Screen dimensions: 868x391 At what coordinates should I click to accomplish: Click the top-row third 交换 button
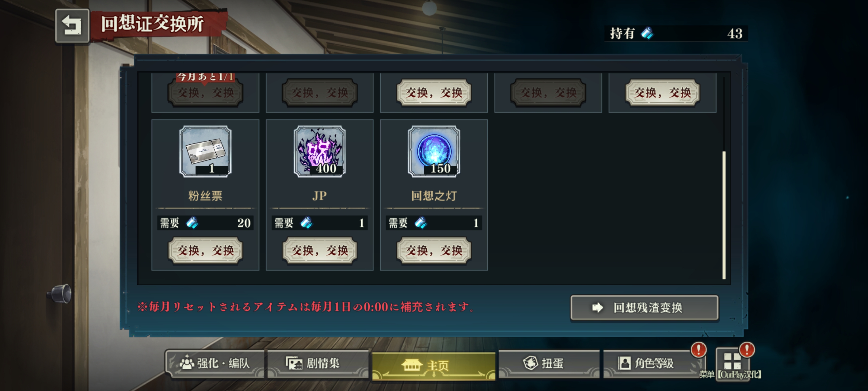[x=434, y=92]
